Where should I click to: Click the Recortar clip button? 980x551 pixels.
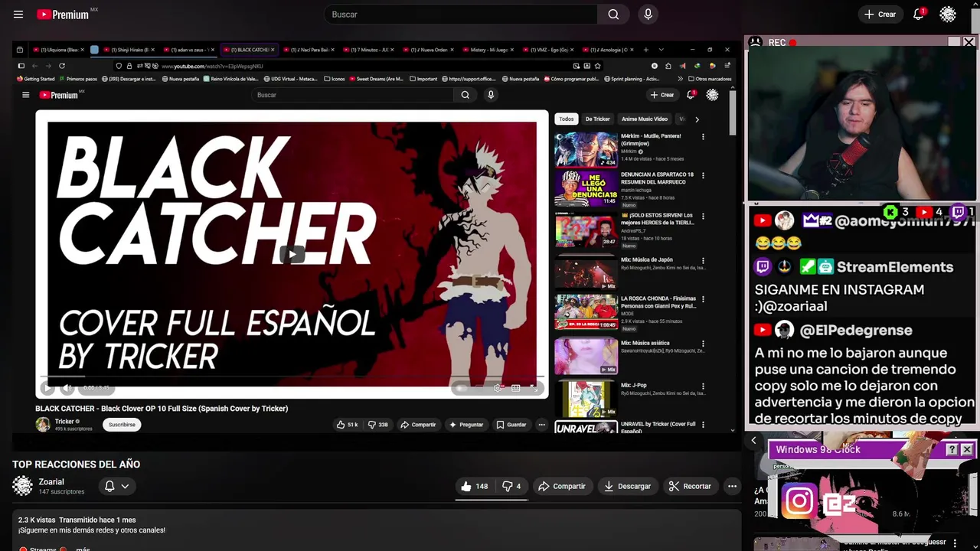689,486
